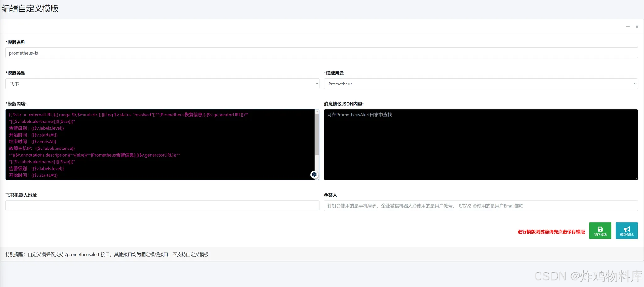The width and height of the screenshot is (644, 287).
Task: Click the line 结束时间: {{$v.endsAt}}
Action: tap(33, 142)
